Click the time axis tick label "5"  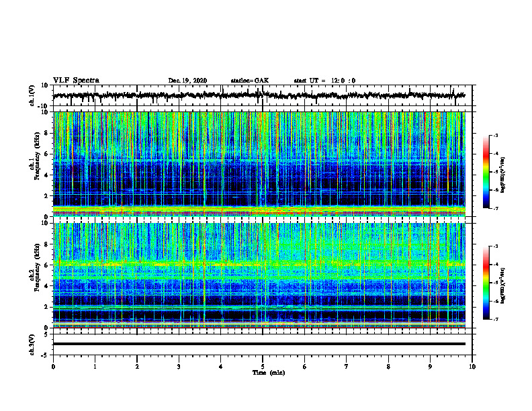click(x=263, y=367)
